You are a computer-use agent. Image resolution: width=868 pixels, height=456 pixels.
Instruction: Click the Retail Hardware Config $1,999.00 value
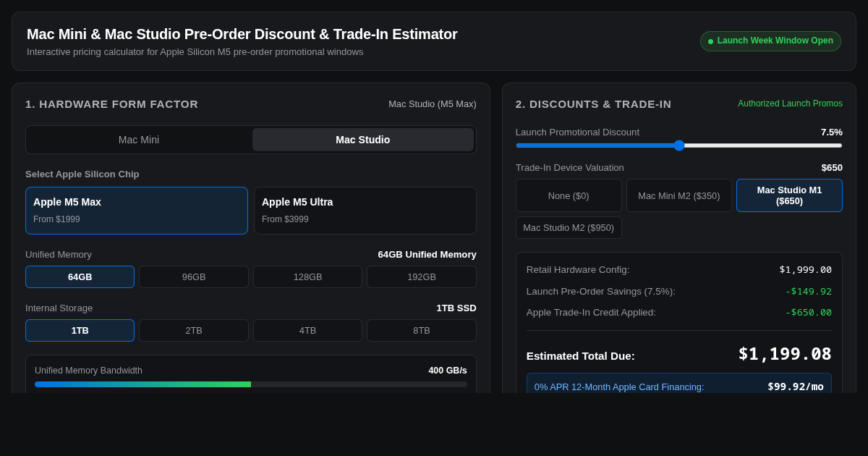[x=805, y=269]
